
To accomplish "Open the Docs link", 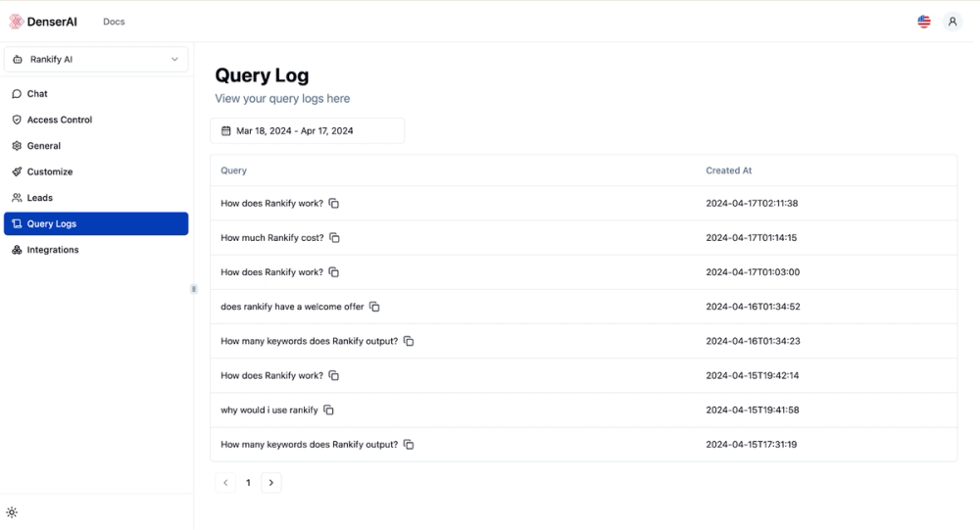I will point(114,22).
